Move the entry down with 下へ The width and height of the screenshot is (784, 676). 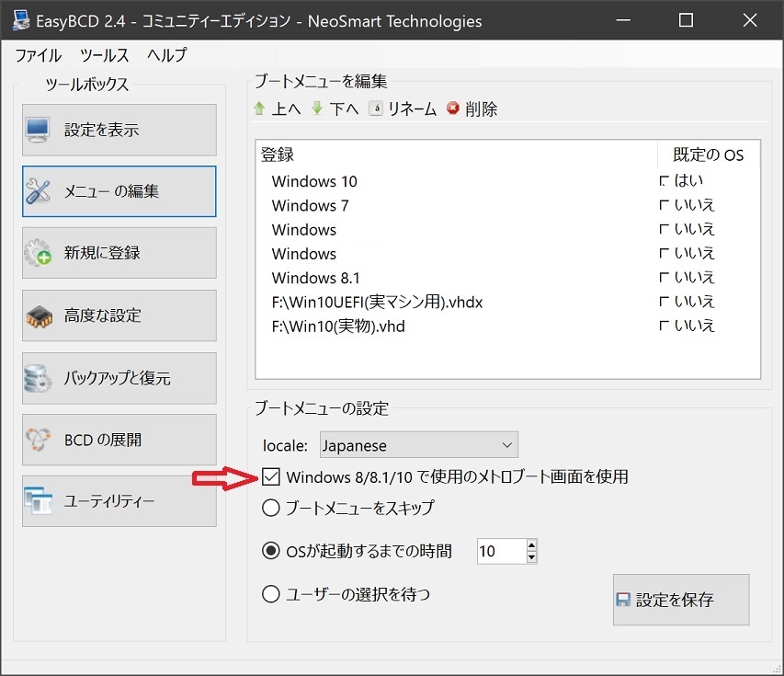click(345, 109)
